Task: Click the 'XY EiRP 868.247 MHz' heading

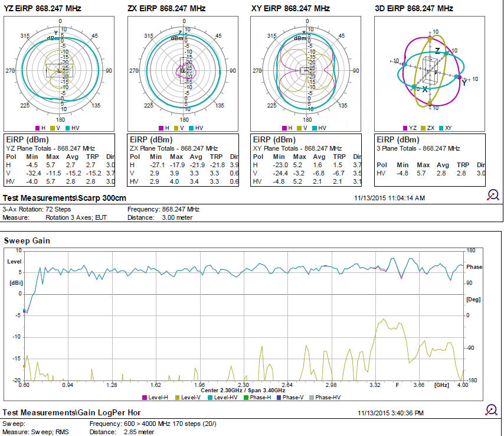Action: [x=290, y=8]
